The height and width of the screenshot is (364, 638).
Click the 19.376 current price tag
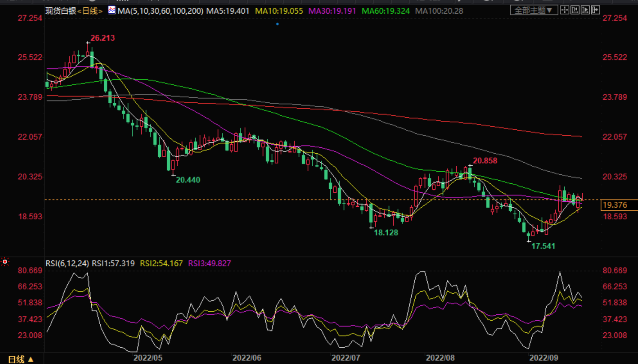[614, 205]
